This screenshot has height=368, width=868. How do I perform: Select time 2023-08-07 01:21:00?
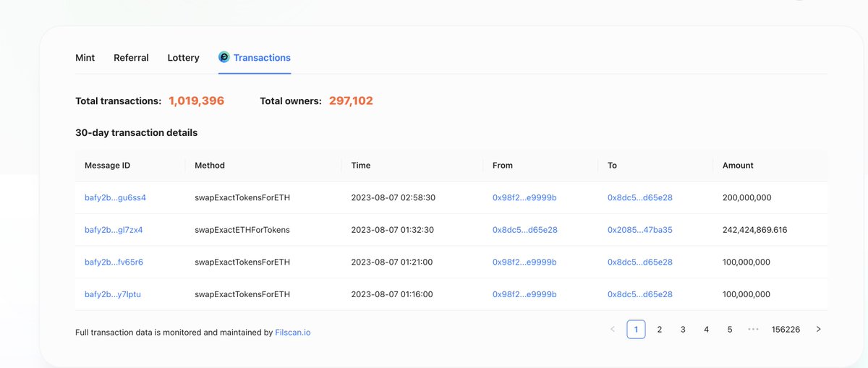point(391,262)
